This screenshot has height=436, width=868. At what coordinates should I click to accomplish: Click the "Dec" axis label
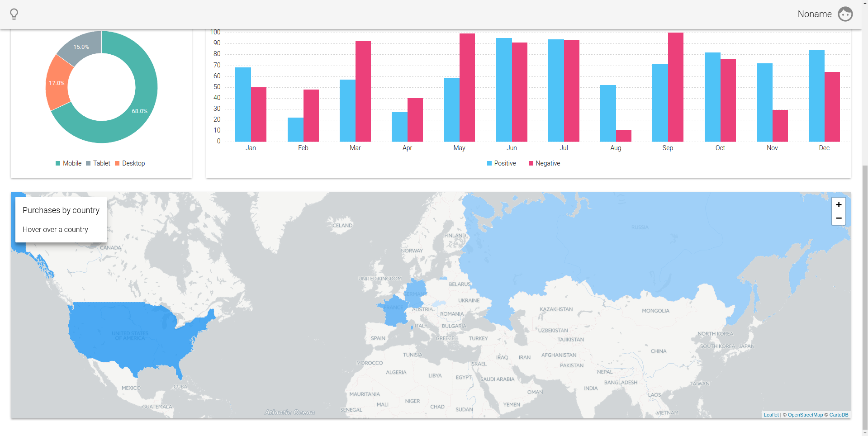click(x=824, y=148)
